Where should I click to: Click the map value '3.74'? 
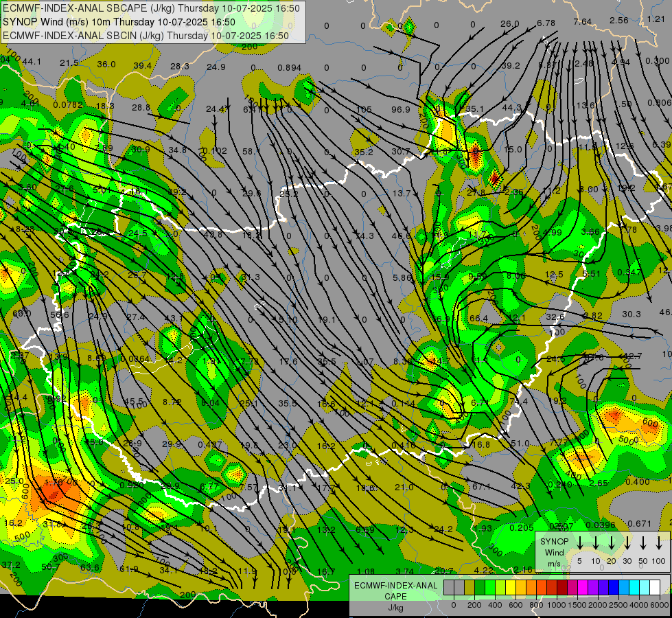[x=405, y=571]
